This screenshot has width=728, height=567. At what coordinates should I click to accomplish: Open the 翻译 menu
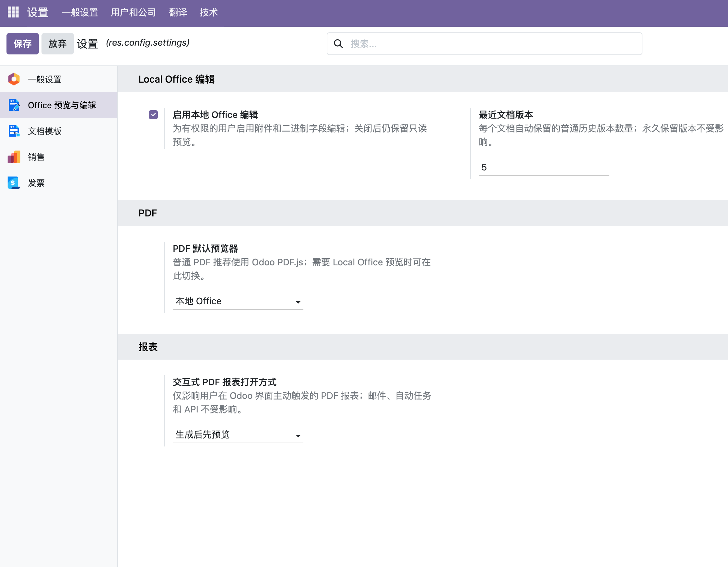(x=178, y=13)
